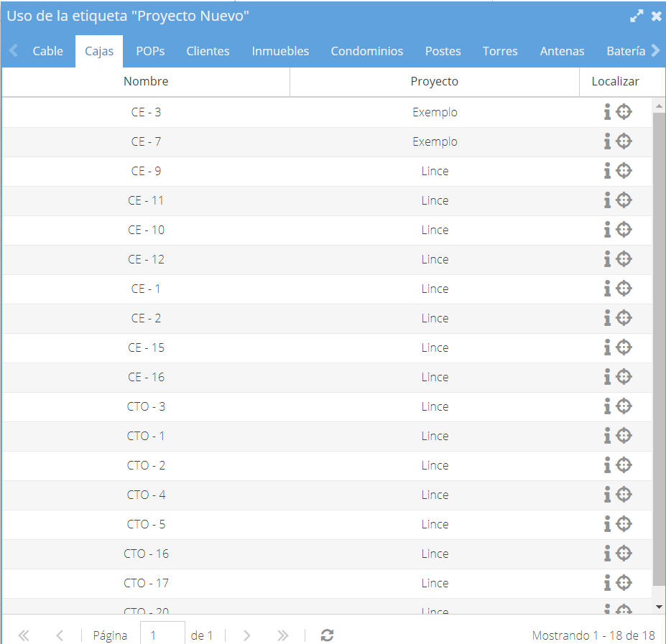
Task: Open the POPs tab
Action: pyautogui.click(x=150, y=51)
